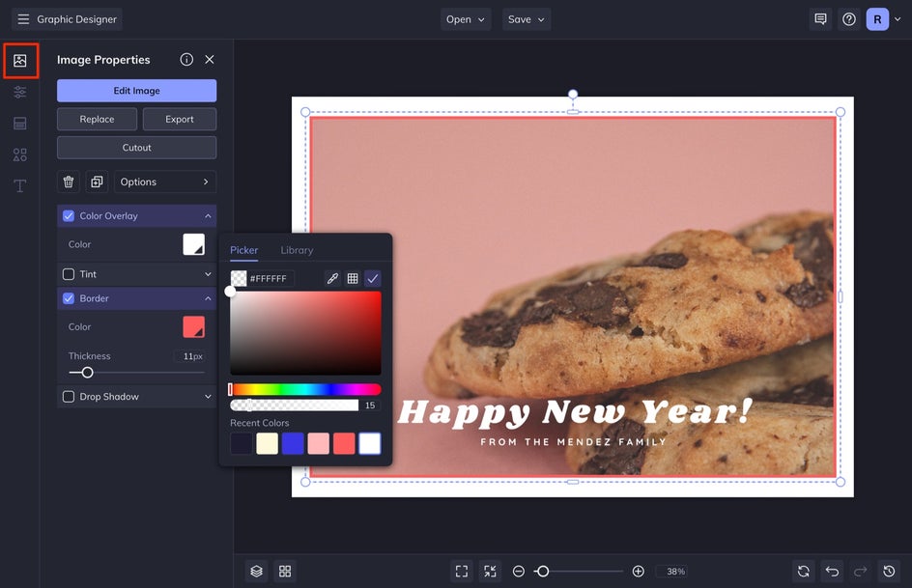
Task: Click the rainbow hue slider
Action: click(x=305, y=389)
